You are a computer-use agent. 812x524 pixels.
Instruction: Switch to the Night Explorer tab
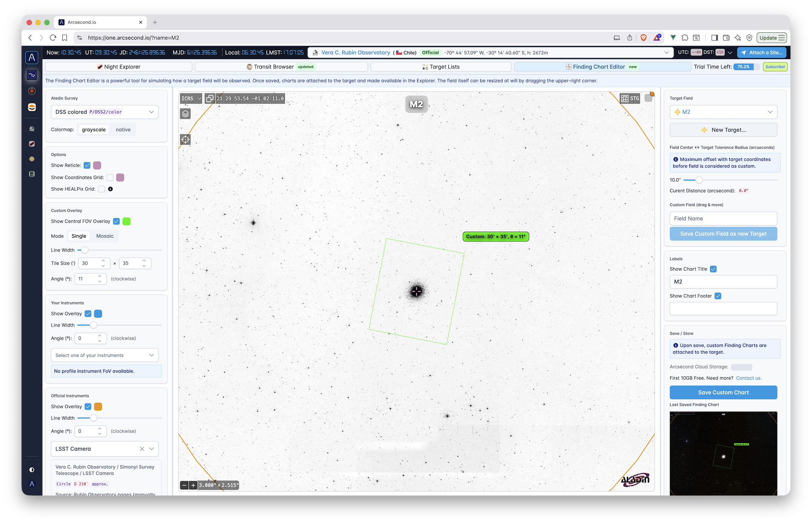[x=119, y=67]
